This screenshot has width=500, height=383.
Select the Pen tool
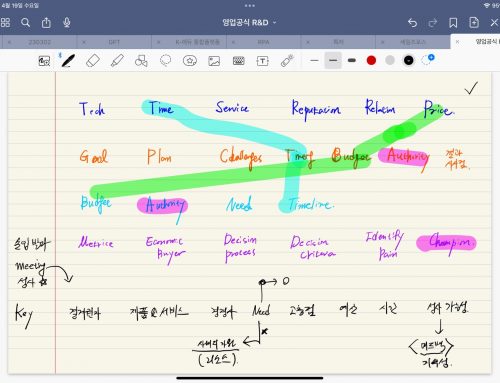click(x=68, y=61)
